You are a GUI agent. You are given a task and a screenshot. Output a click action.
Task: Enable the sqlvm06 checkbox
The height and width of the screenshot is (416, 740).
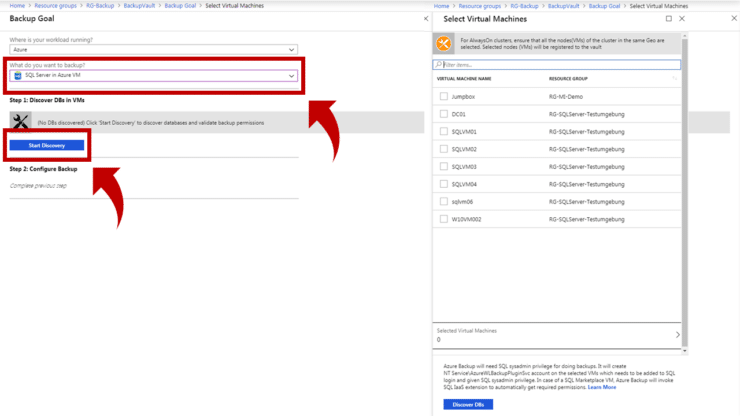[x=444, y=201]
